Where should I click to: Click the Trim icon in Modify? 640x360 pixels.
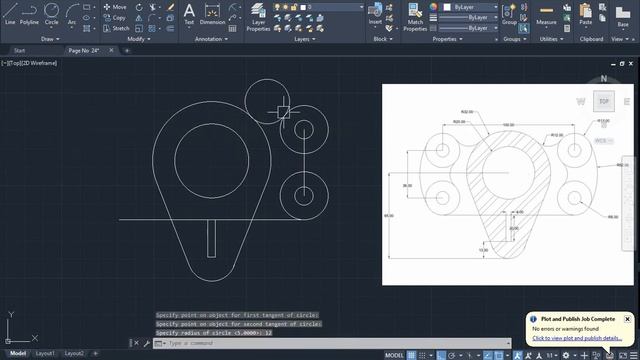pos(152,7)
